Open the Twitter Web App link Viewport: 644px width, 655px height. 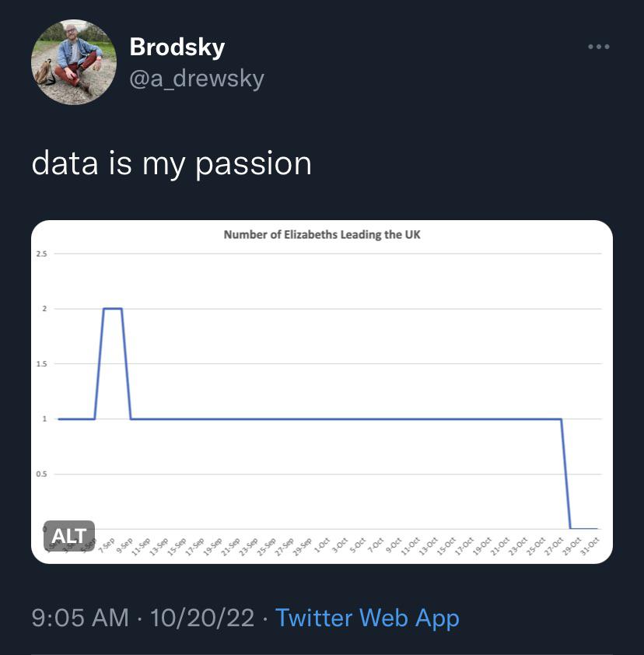point(367,618)
